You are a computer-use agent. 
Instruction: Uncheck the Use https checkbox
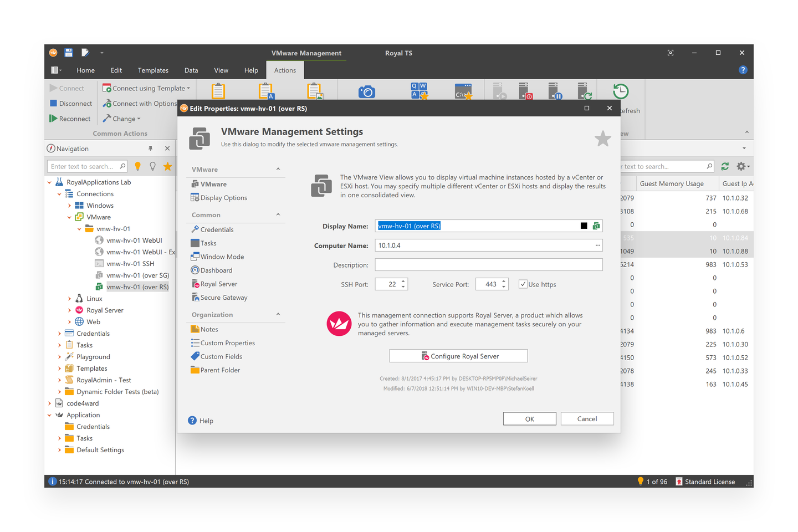click(523, 284)
